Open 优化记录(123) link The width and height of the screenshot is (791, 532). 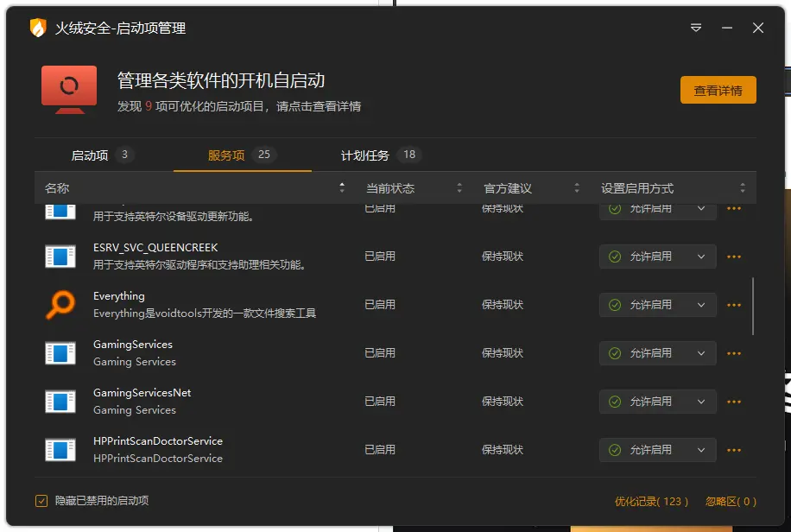click(x=651, y=501)
